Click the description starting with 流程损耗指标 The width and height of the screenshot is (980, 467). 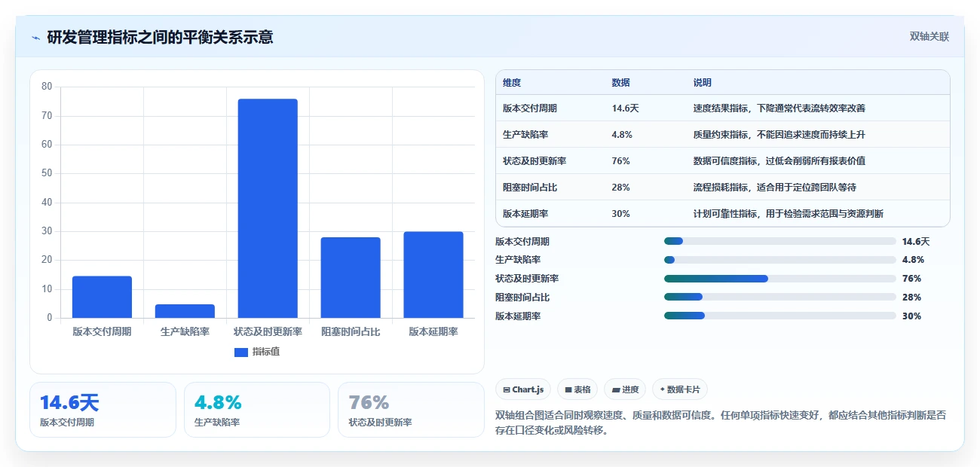[x=774, y=188]
